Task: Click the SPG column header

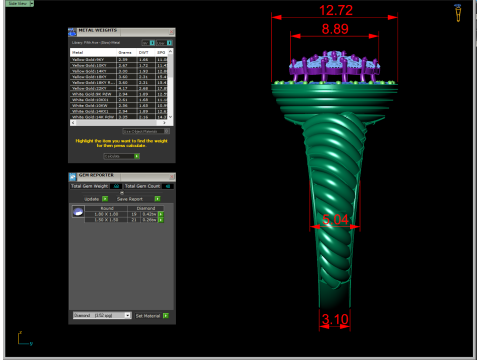Action: click(x=161, y=52)
